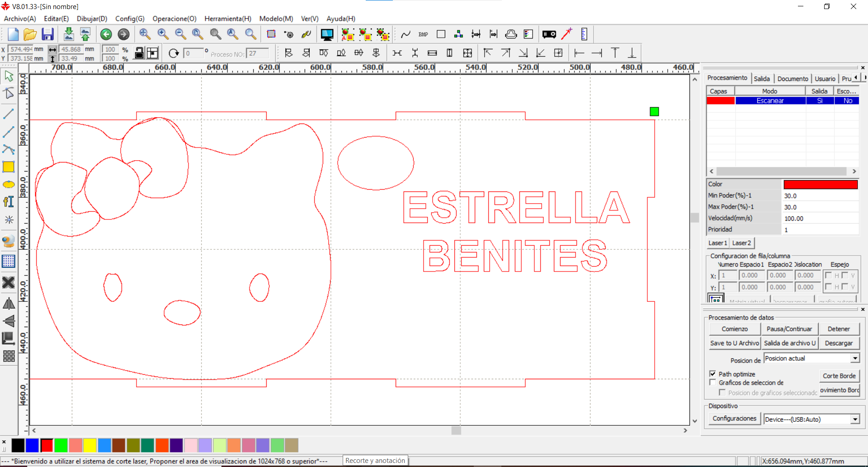Move selection to top-left corner arrow icon
This screenshot has height=467, width=868.
click(488, 53)
